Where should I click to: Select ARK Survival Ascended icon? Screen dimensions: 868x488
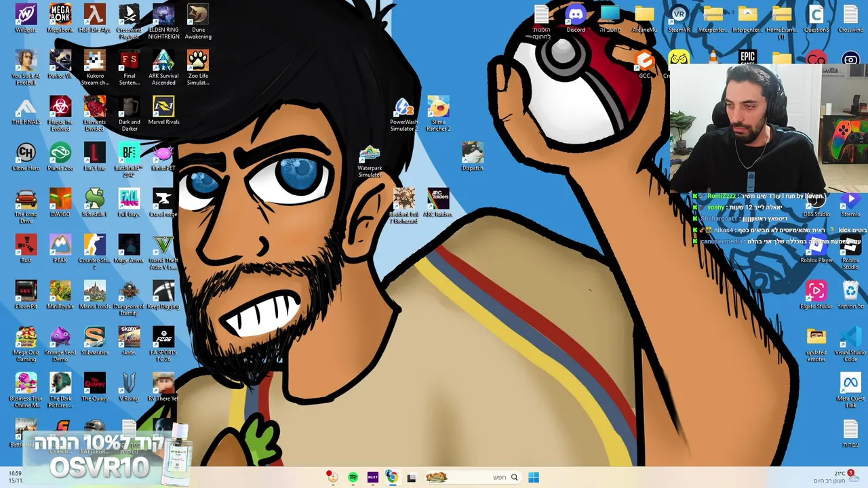coord(163,68)
